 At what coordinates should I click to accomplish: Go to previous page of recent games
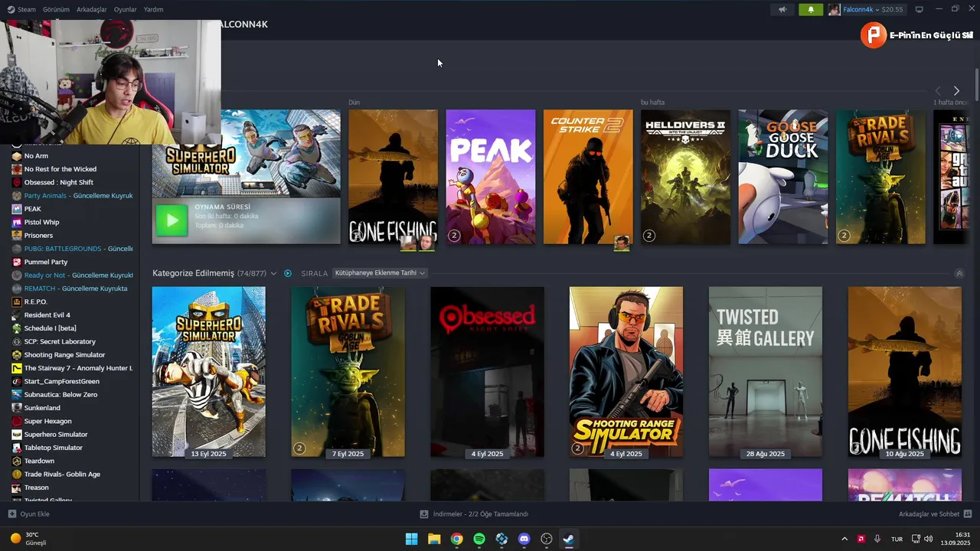tap(939, 91)
